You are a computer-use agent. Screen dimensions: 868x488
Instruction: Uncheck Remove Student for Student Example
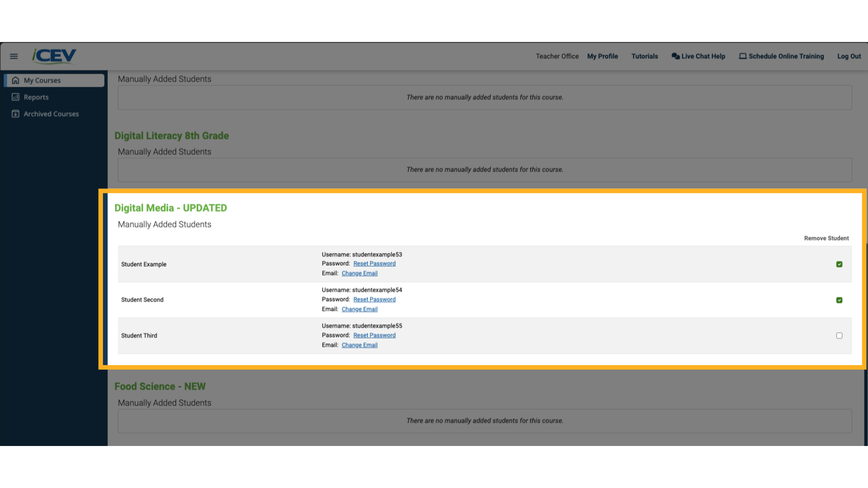(x=839, y=264)
